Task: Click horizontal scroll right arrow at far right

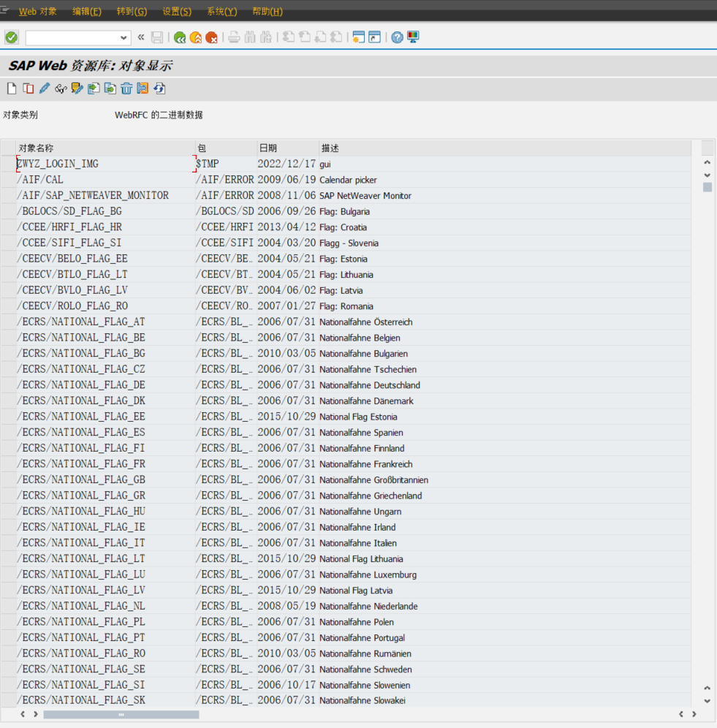Action: [x=694, y=714]
